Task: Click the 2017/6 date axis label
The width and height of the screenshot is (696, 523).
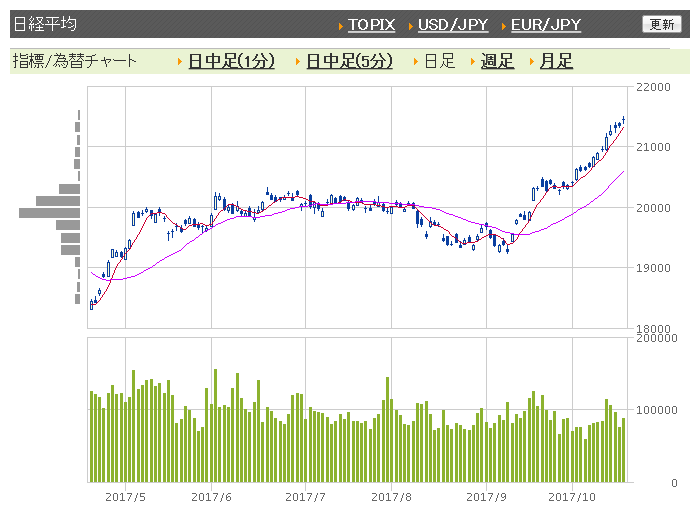Action: 211,497
